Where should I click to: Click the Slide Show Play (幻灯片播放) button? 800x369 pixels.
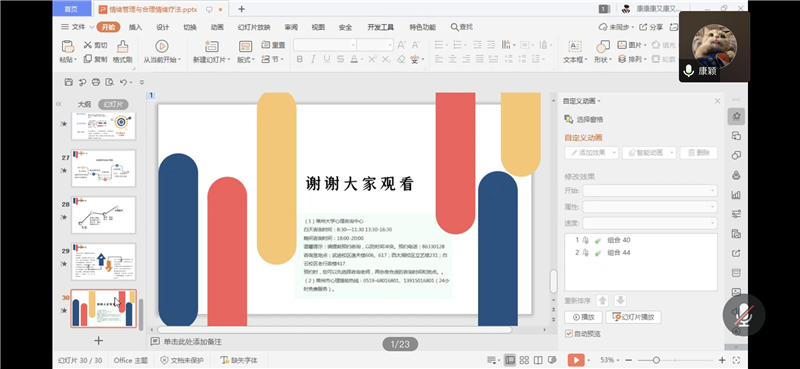pyautogui.click(x=633, y=317)
